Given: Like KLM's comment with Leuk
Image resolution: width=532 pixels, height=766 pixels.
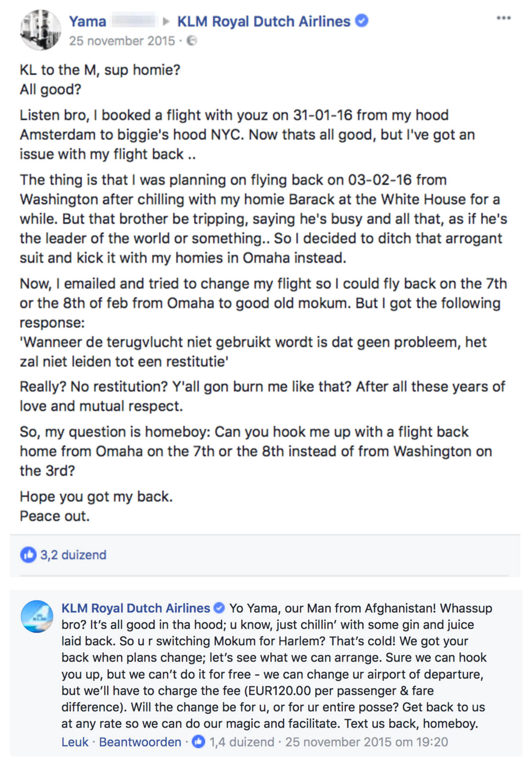Looking at the screenshot, I should [x=75, y=742].
